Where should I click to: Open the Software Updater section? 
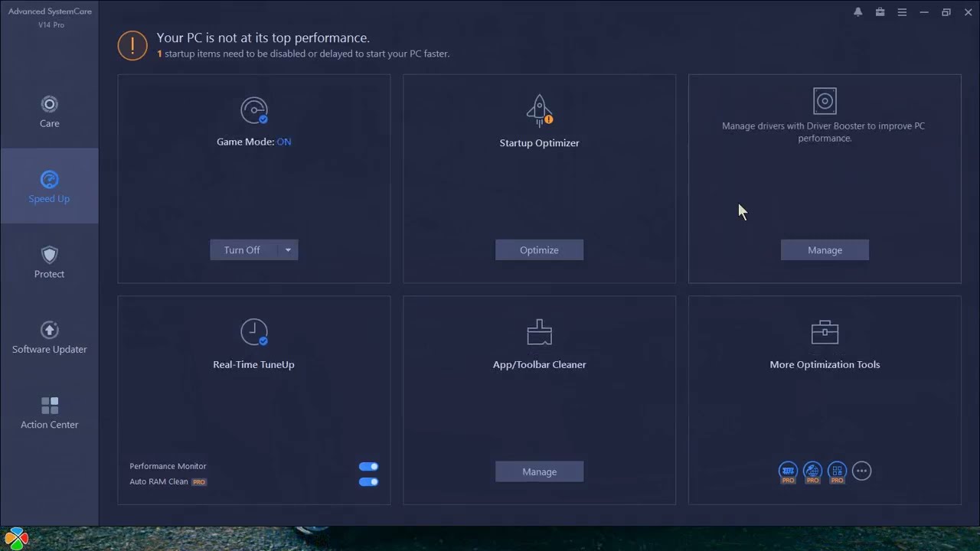coord(49,337)
